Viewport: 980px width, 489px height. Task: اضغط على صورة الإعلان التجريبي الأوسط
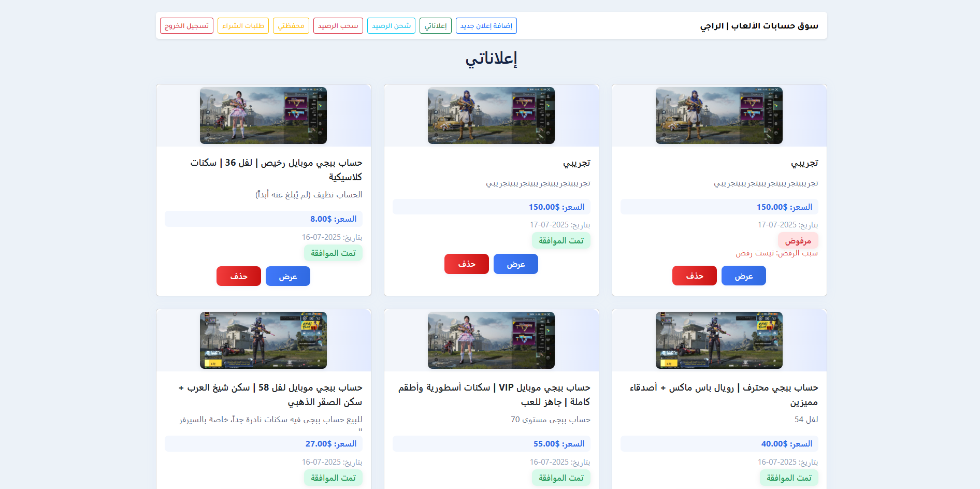tap(491, 116)
